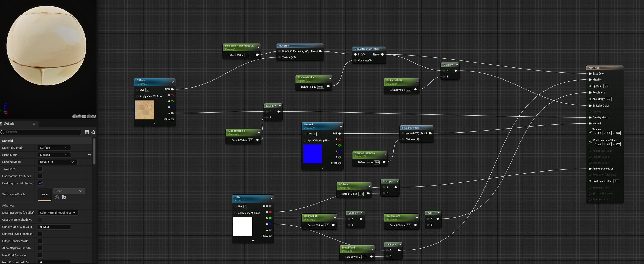The image size is (644, 264).
Task: Click Use Selected Asset arrow for Subsurface Profile
Action: click(x=57, y=197)
